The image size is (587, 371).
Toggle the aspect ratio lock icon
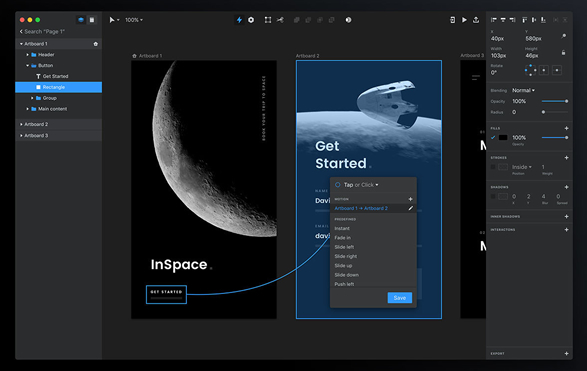[x=563, y=53]
